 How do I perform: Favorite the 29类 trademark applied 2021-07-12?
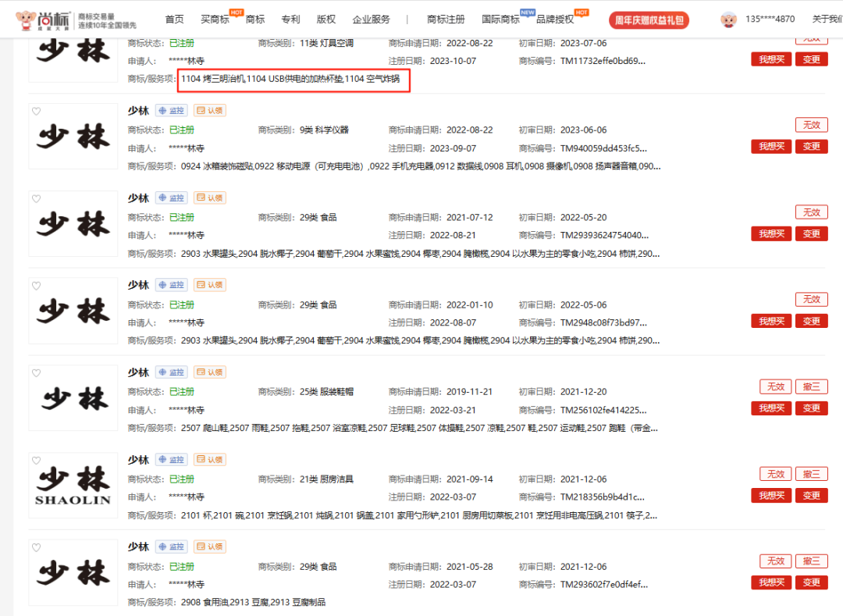click(36, 198)
